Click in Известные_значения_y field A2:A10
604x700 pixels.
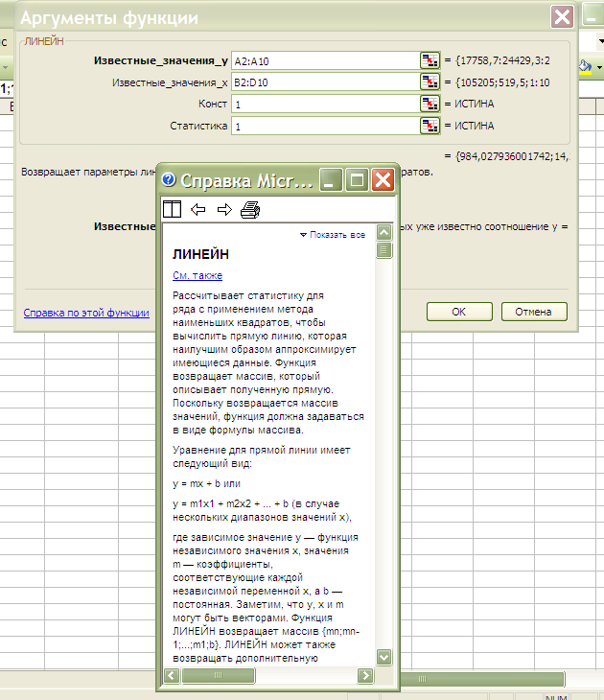coord(325,61)
